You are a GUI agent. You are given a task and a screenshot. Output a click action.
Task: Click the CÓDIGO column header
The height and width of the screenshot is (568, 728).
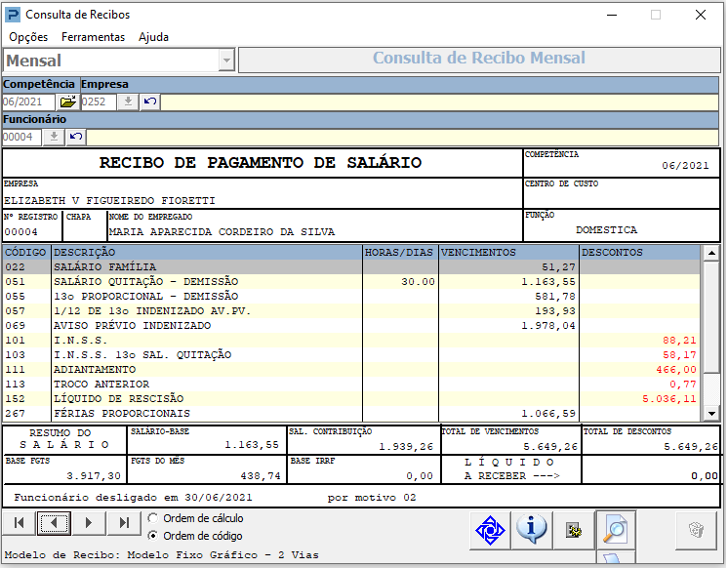point(26,252)
